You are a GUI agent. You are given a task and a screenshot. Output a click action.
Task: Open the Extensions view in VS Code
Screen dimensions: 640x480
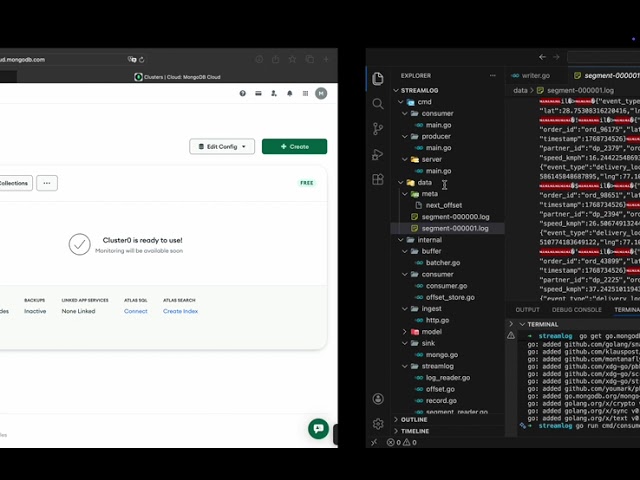pyautogui.click(x=378, y=179)
